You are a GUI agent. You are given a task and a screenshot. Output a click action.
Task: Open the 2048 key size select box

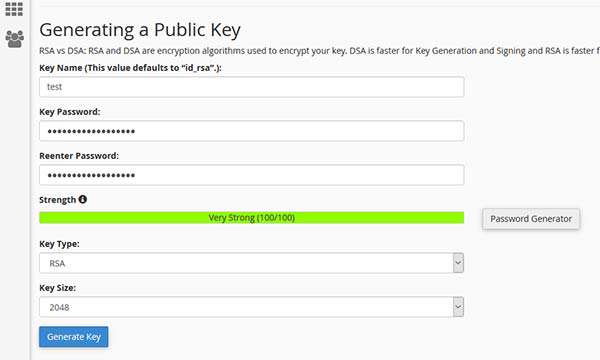click(x=251, y=307)
